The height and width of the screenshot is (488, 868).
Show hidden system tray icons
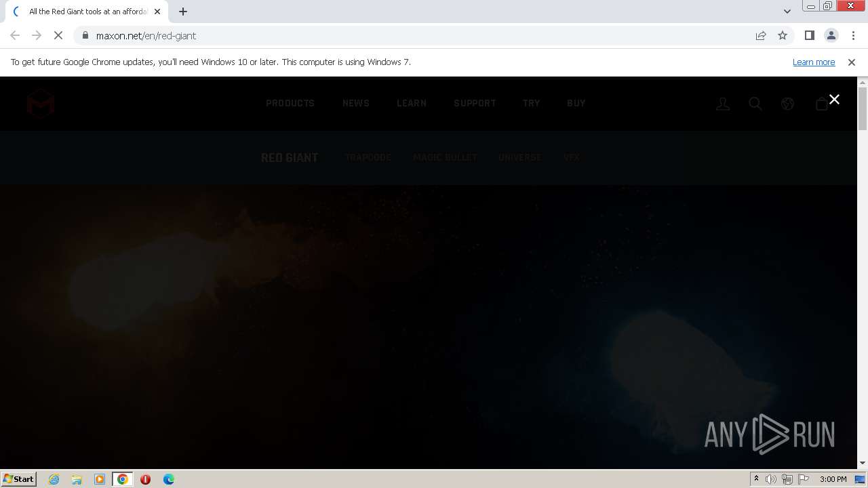(x=756, y=479)
